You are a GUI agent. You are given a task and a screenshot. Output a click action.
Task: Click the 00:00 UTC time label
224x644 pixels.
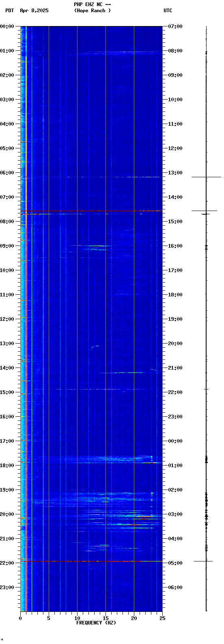tap(175, 441)
